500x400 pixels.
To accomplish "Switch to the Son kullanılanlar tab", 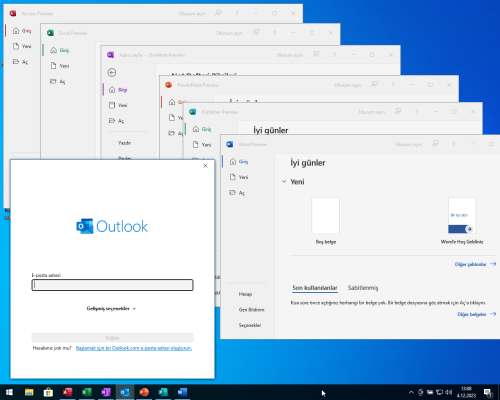I will [315, 288].
